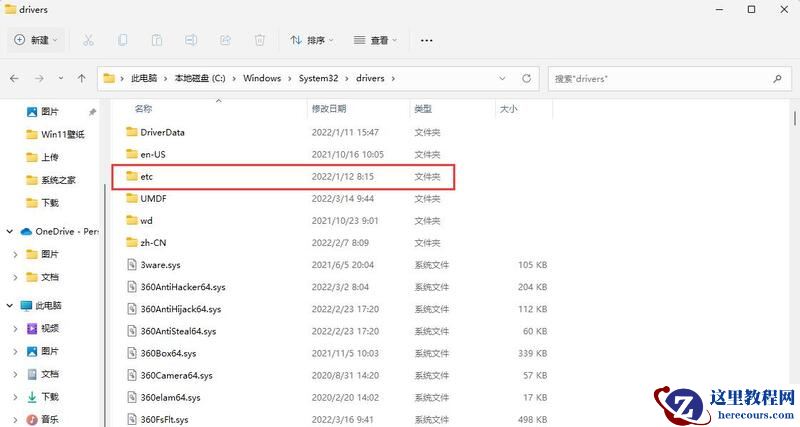
Task: Go up one folder level
Action: (82, 79)
